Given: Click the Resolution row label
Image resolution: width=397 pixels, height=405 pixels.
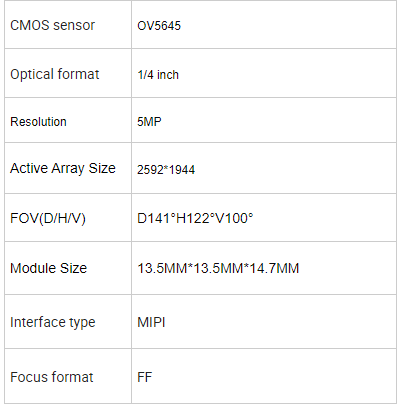Looking at the screenshot, I should (38, 122).
